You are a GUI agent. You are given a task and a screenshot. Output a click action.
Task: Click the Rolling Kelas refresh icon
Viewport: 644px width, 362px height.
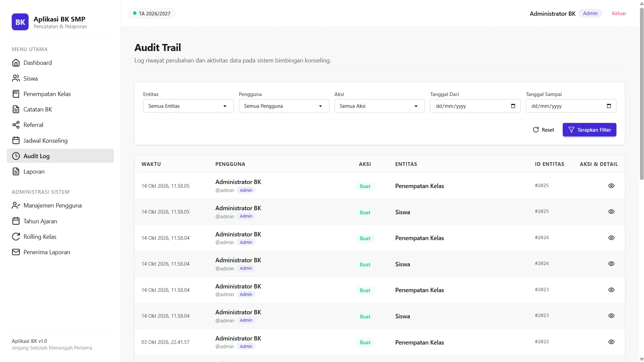(x=16, y=236)
